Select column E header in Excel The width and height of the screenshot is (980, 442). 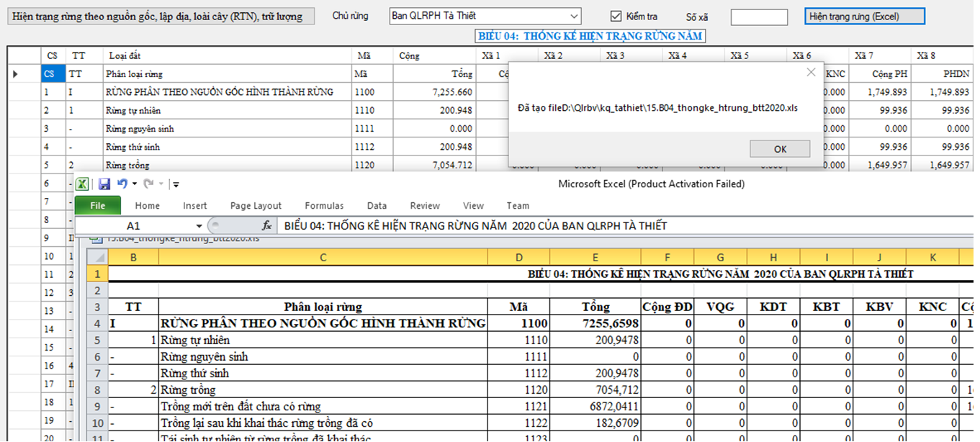pyautogui.click(x=595, y=257)
